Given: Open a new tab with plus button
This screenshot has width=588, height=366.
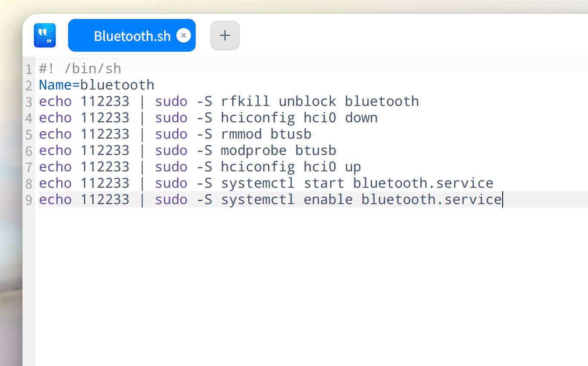Looking at the screenshot, I should click(225, 35).
